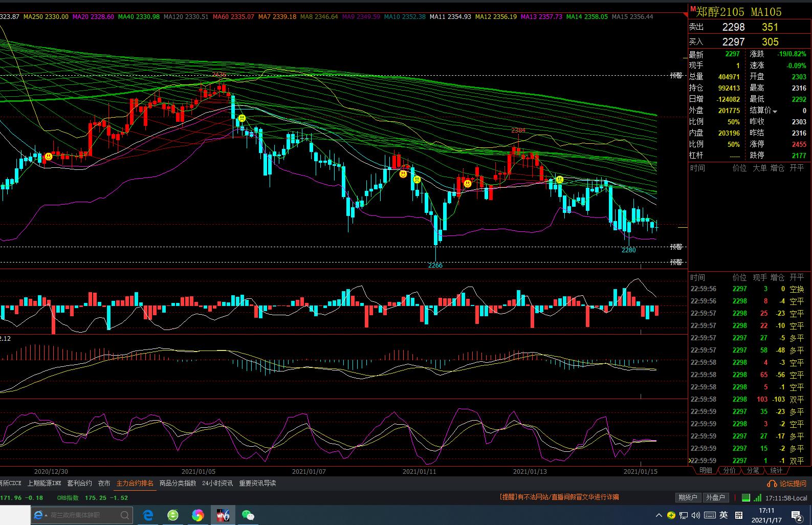Open the wh6 trading app taskbar icon
This screenshot has height=525, width=812.
tap(223, 515)
